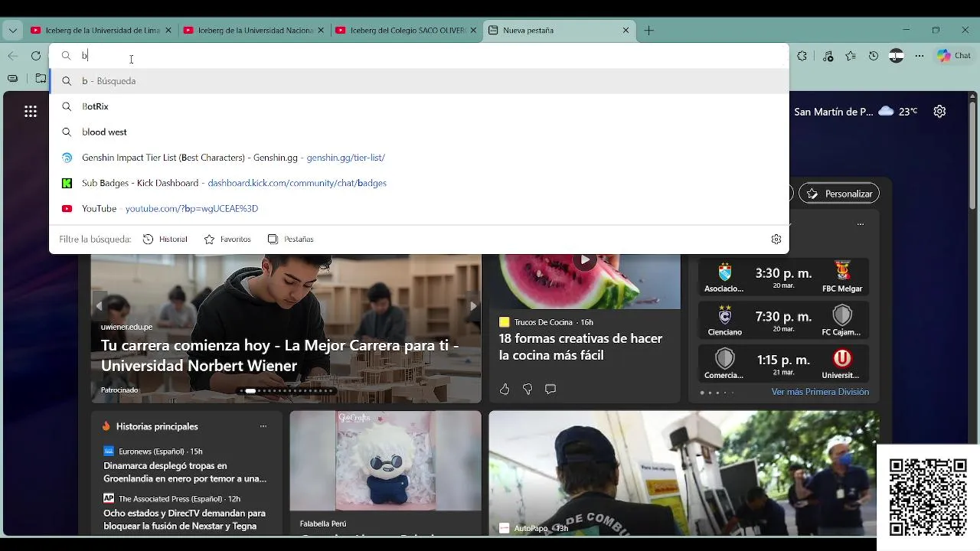Viewport: 980px width, 551px height.
Task: Dislike the Trucos De Cocina article
Action: 528,390
